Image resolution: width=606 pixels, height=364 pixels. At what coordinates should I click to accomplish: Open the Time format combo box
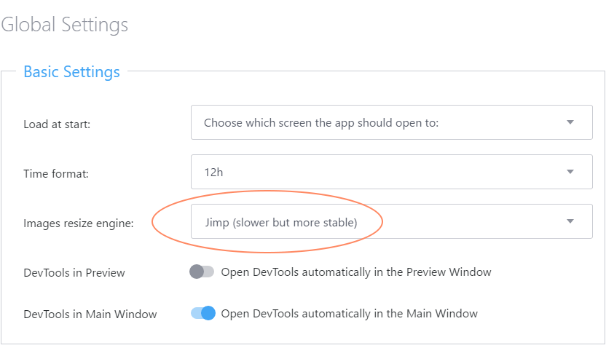(391, 172)
